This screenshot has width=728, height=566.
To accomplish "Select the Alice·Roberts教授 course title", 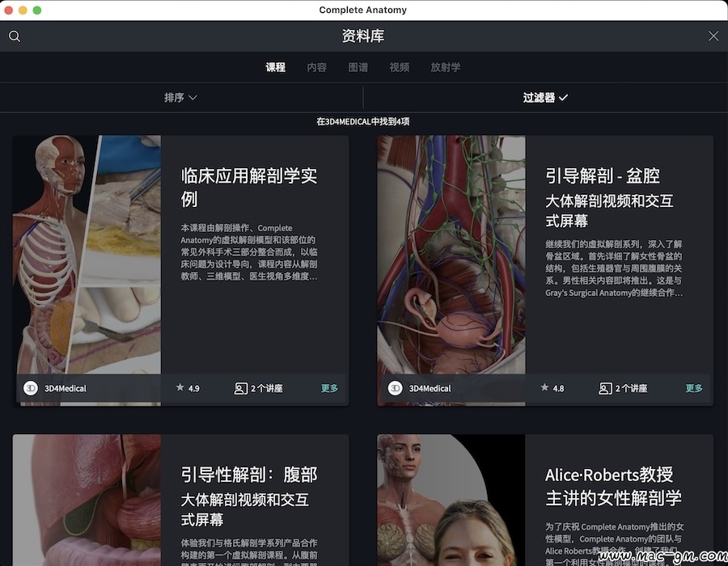I will (x=613, y=487).
